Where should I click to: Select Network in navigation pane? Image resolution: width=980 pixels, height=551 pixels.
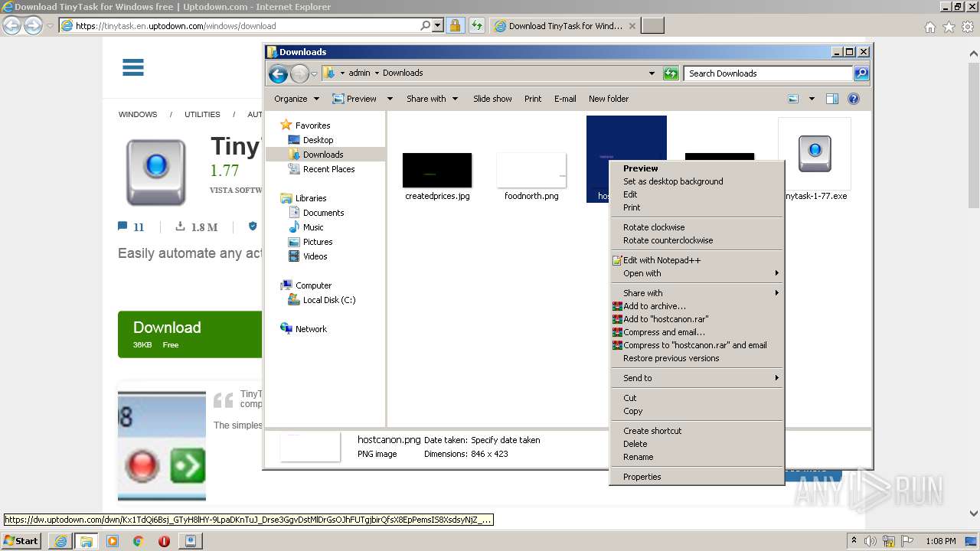304,329
